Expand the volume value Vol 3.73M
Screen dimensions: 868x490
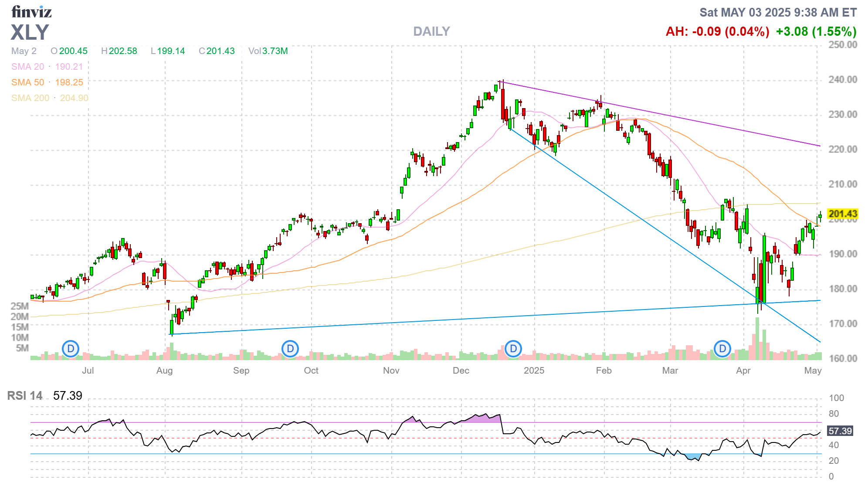click(x=268, y=51)
